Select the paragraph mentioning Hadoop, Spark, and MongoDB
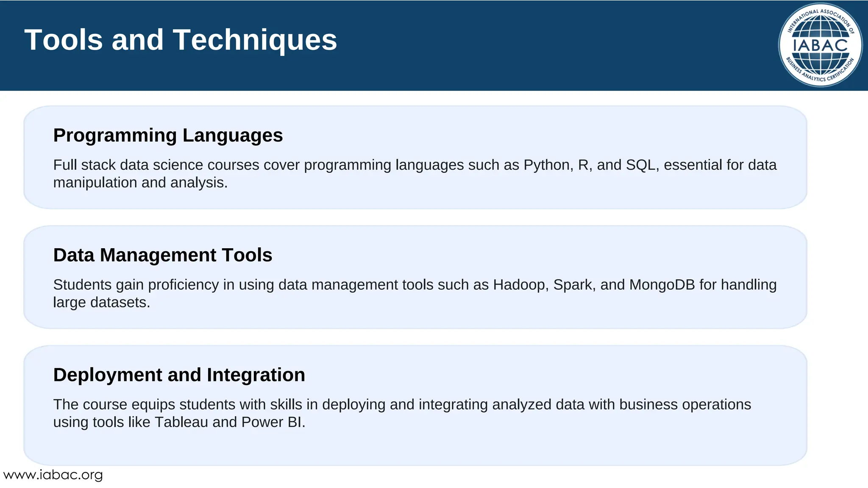This screenshot has width=868, height=488. 415,294
